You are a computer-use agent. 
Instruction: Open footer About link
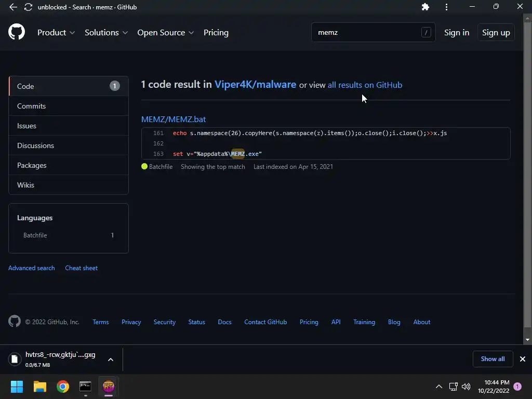421,322
